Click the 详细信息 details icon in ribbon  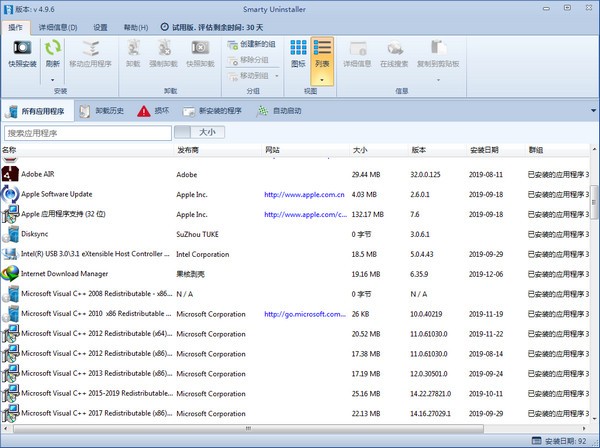(x=357, y=48)
